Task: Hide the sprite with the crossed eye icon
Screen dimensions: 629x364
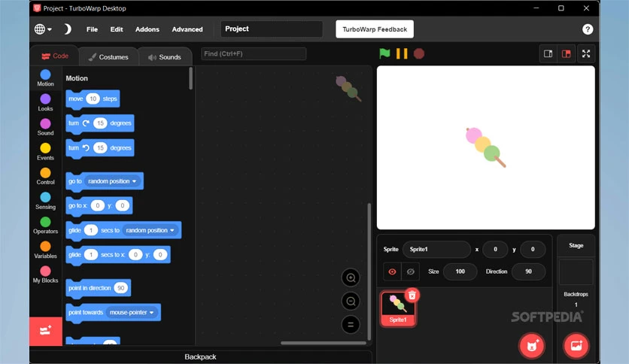Action: [410, 271]
